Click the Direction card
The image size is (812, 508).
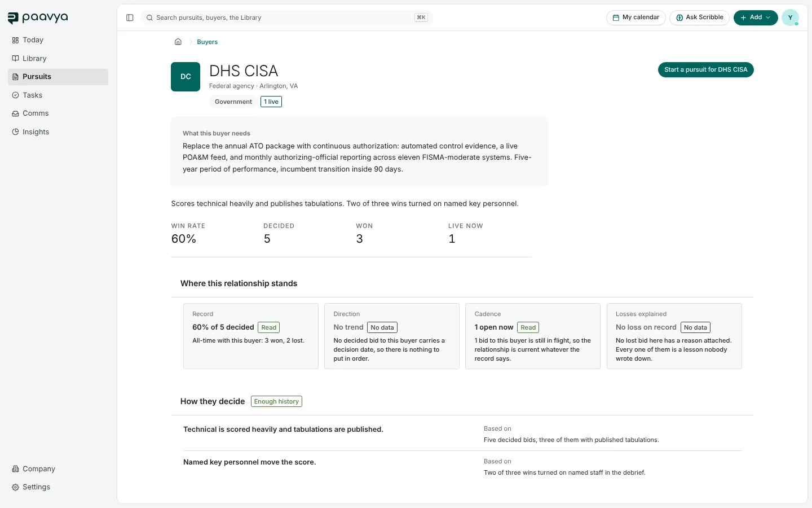[x=392, y=336]
